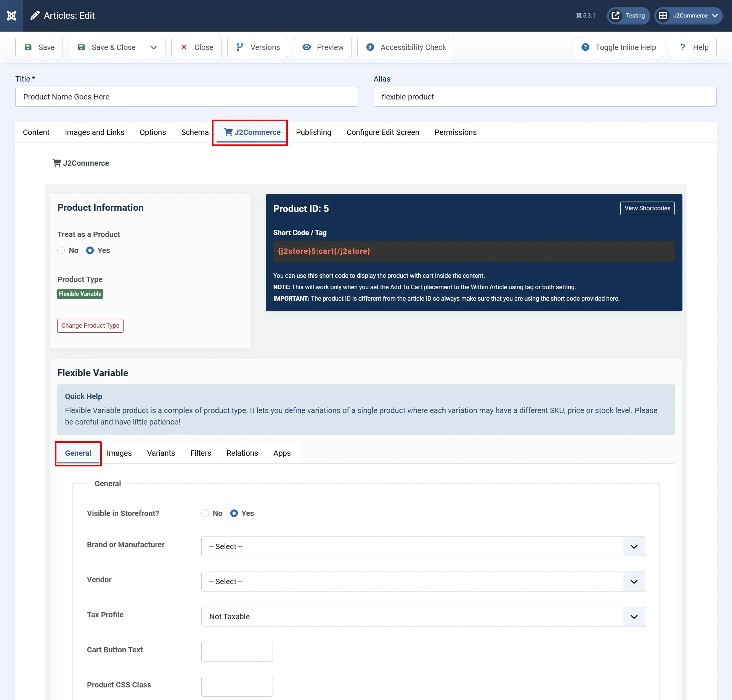Open the Schema tab

tap(195, 132)
